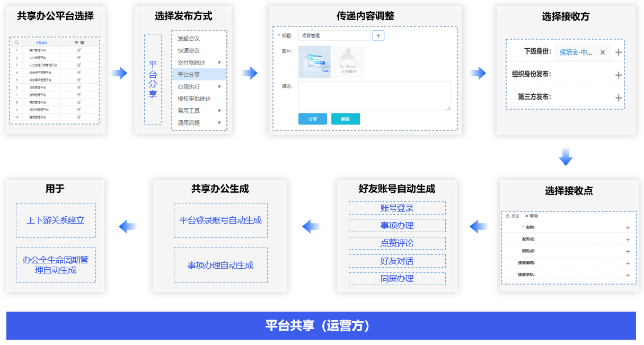Click the plus button beside the 标题 field
The height and width of the screenshot is (345, 644).
tap(378, 36)
